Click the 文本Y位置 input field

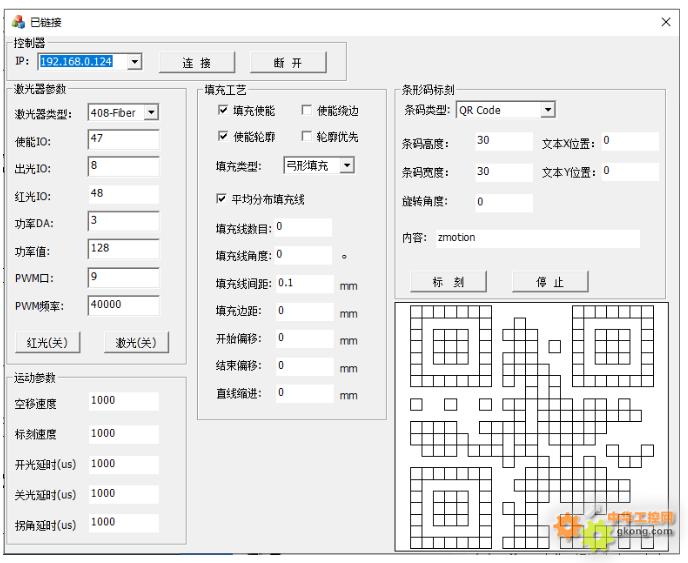pyautogui.click(x=630, y=172)
